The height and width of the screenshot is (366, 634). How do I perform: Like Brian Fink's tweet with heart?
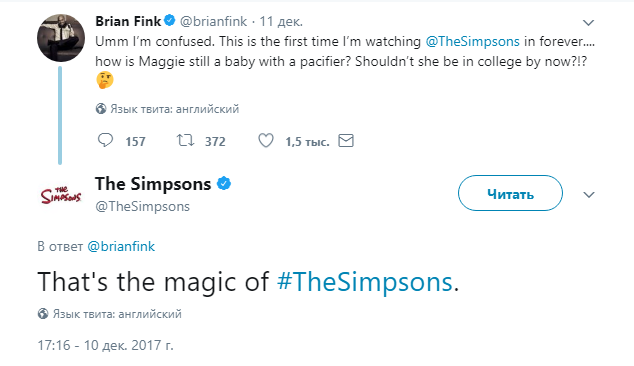266,140
